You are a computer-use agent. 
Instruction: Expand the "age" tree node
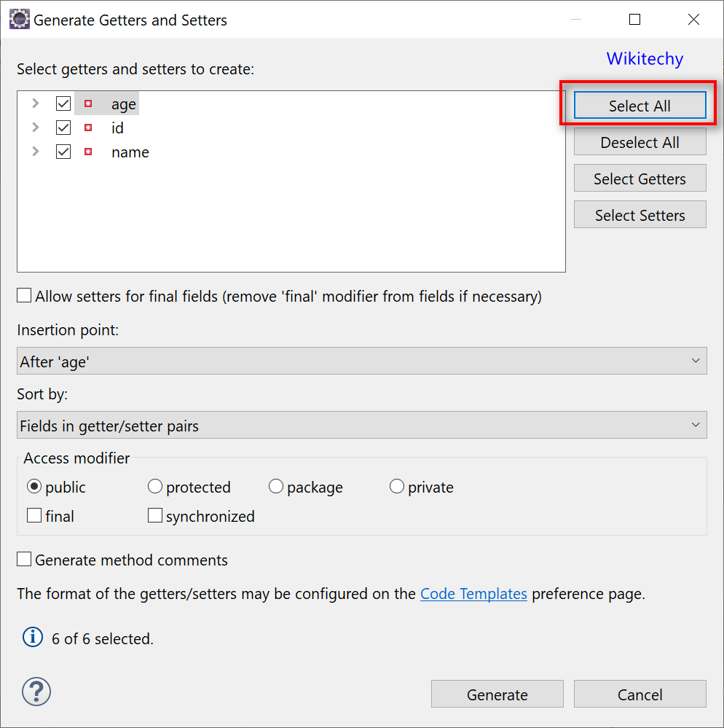[34, 103]
